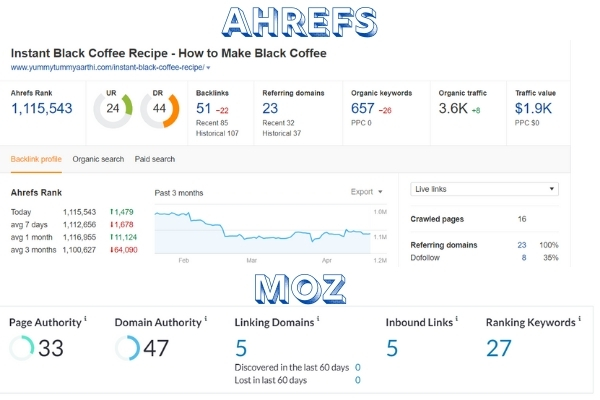Click Lost in last 60 days count 0

[x=357, y=380]
